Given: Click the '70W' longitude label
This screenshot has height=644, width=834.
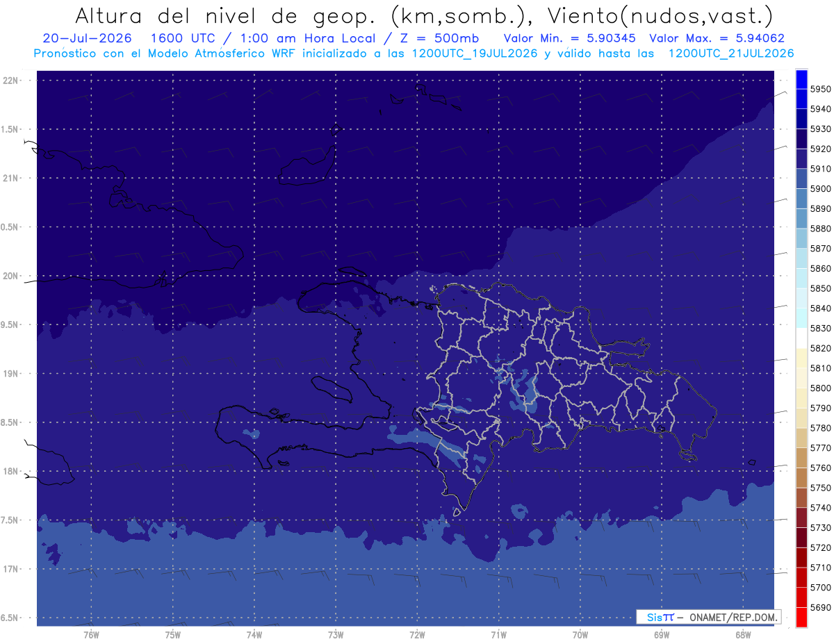Looking at the screenshot, I should click(580, 634).
